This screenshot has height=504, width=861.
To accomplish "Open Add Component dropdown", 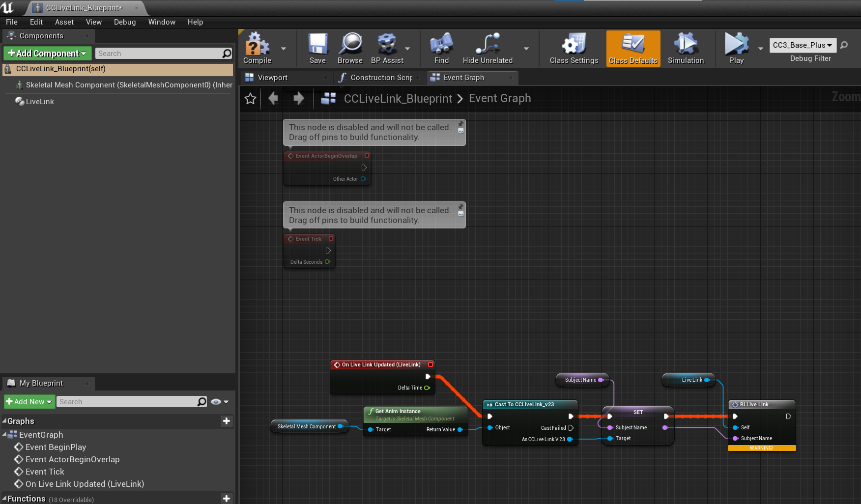I will click(x=47, y=54).
